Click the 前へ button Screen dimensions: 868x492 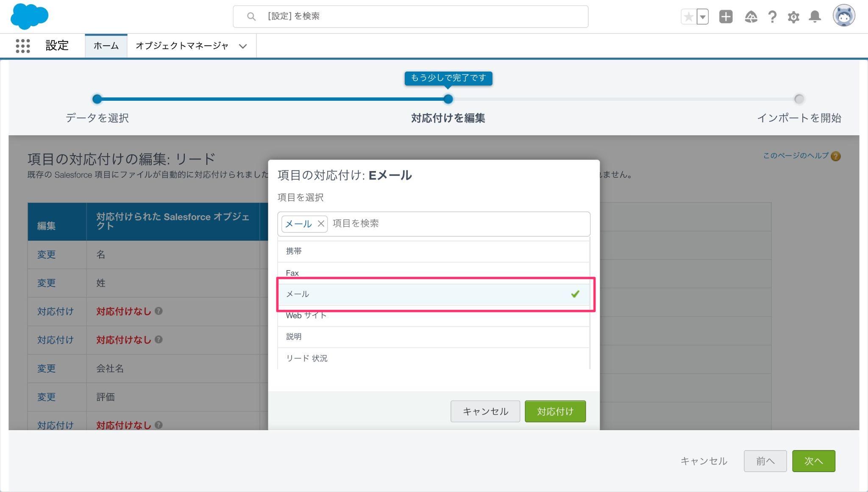pos(765,461)
